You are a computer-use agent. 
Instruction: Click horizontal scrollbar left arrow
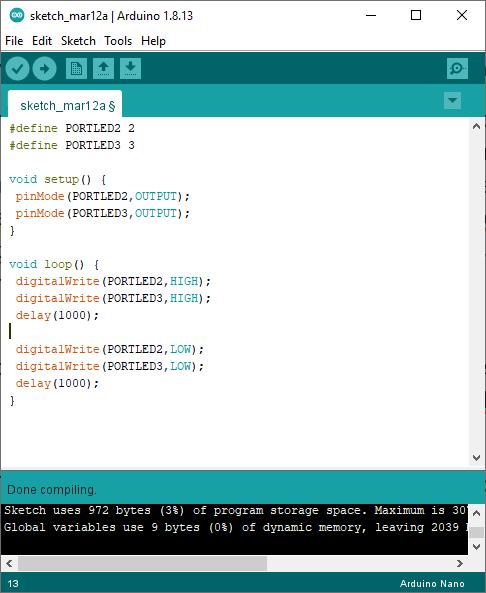[x=9, y=564]
